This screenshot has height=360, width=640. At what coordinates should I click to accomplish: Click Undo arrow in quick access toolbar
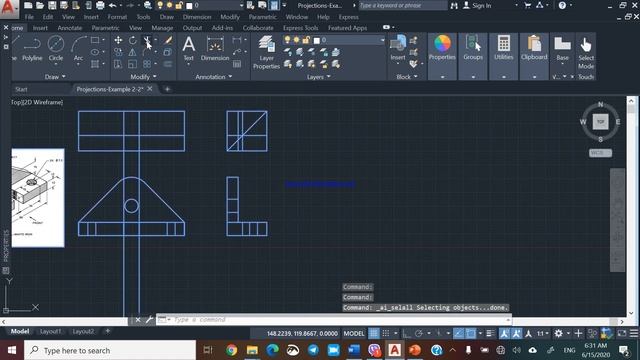(x=113, y=5)
